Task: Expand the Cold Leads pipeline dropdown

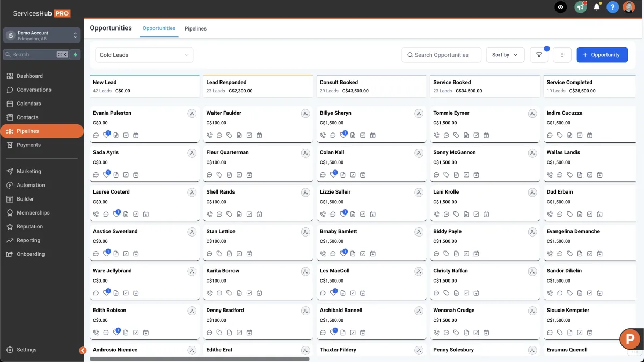Action: (144, 55)
